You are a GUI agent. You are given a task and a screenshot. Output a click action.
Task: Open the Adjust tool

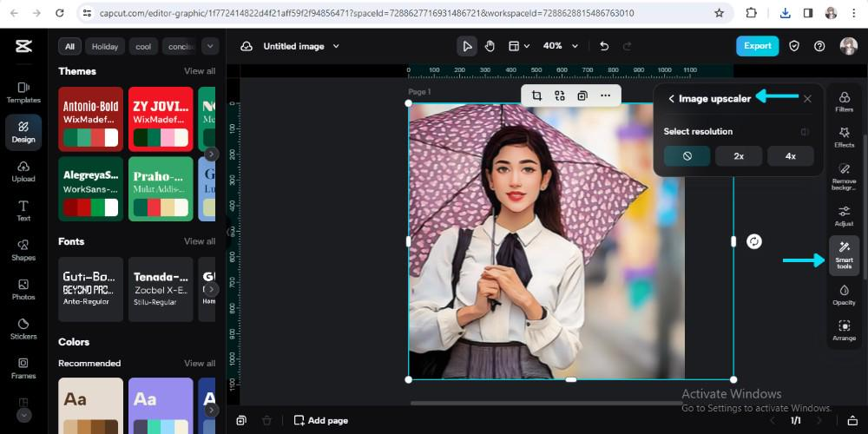[x=845, y=216]
